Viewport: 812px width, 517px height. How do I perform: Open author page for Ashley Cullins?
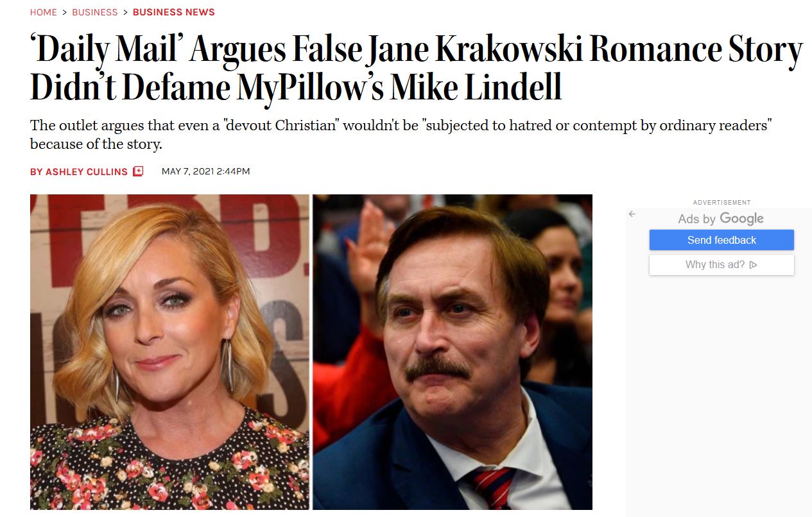click(x=79, y=171)
